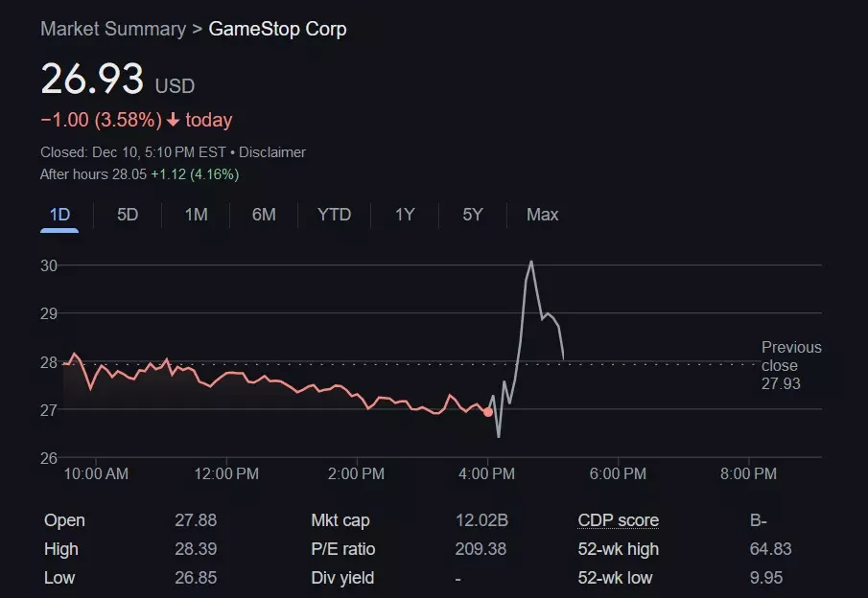Show the 6M chart view
868x598 pixels.
point(264,215)
